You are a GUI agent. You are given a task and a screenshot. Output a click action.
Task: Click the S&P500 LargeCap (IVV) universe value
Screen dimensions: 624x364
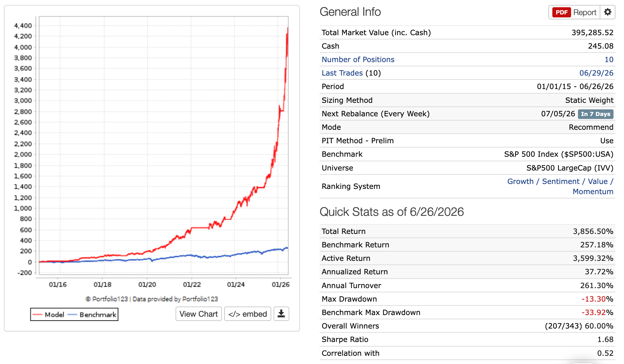coord(570,168)
